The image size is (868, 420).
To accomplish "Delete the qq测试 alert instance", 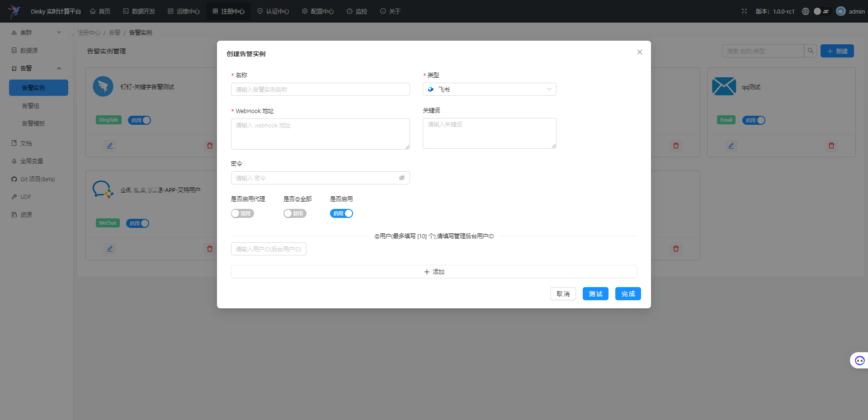I will 831,146.
